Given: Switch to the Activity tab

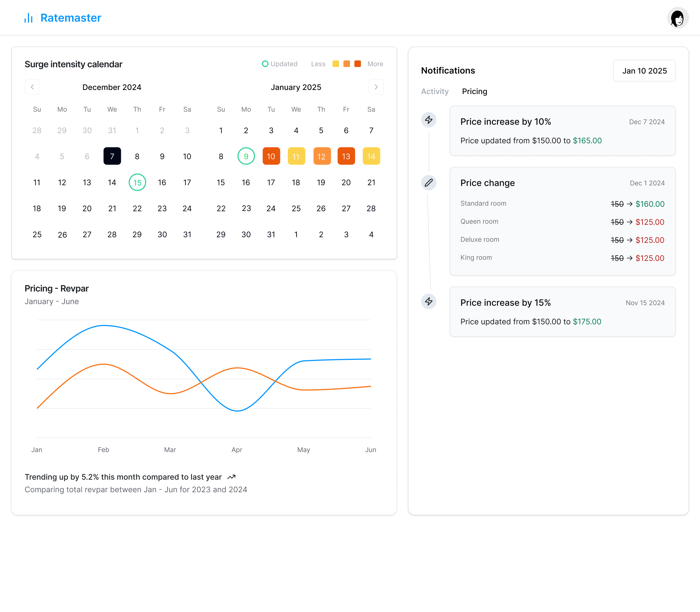Looking at the screenshot, I should pos(435,92).
